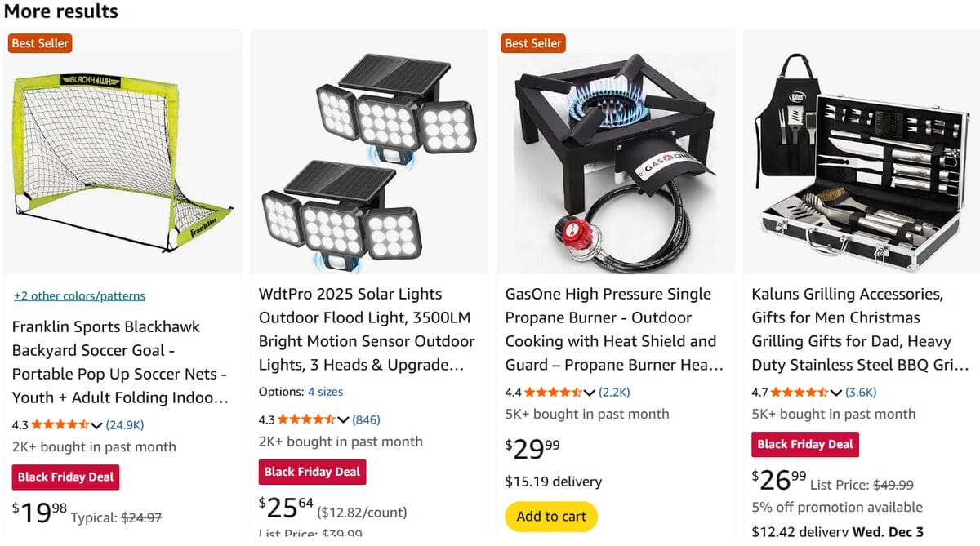Click the soccer goal's Black Friday Deal badge
The height and width of the screenshot is (546, 980).
coord(65,477)
